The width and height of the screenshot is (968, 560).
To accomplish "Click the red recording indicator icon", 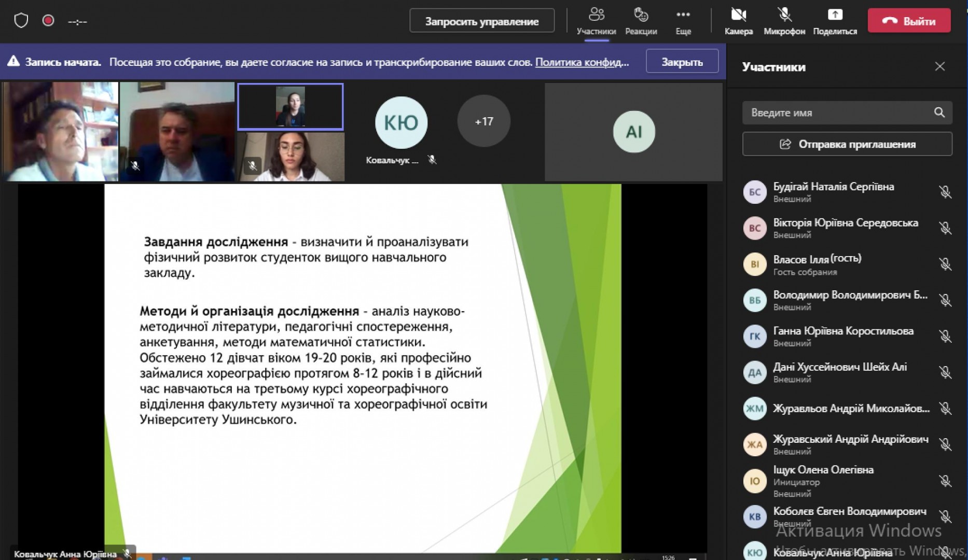I will coord(48,21).
